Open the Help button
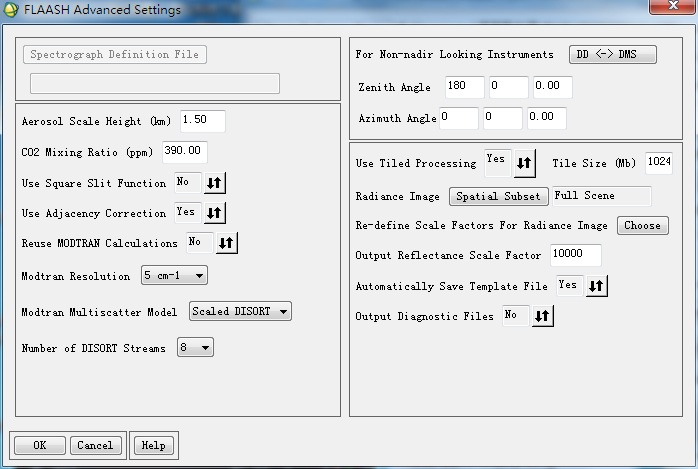 click(153, 445)
